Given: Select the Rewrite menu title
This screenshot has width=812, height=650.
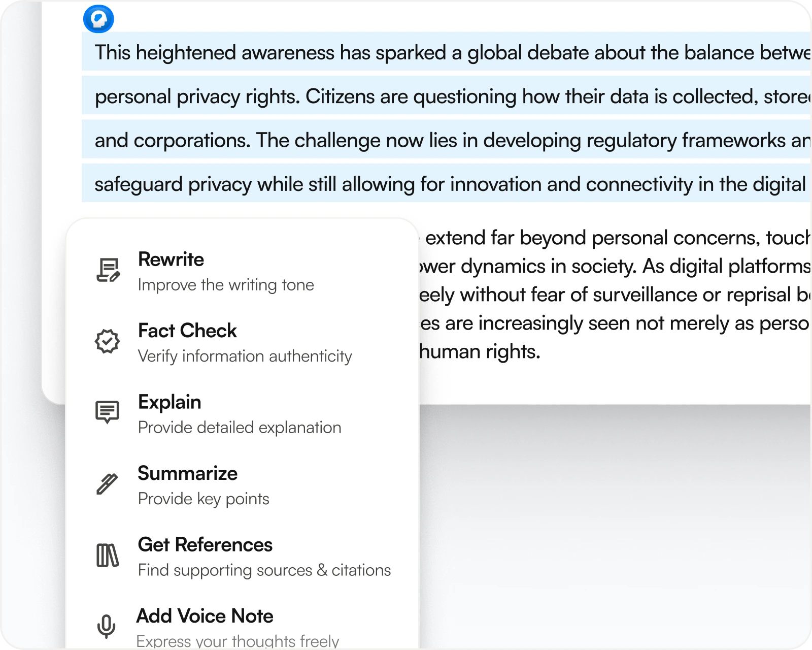Looking at the screenshot, I should pos(171,259).
